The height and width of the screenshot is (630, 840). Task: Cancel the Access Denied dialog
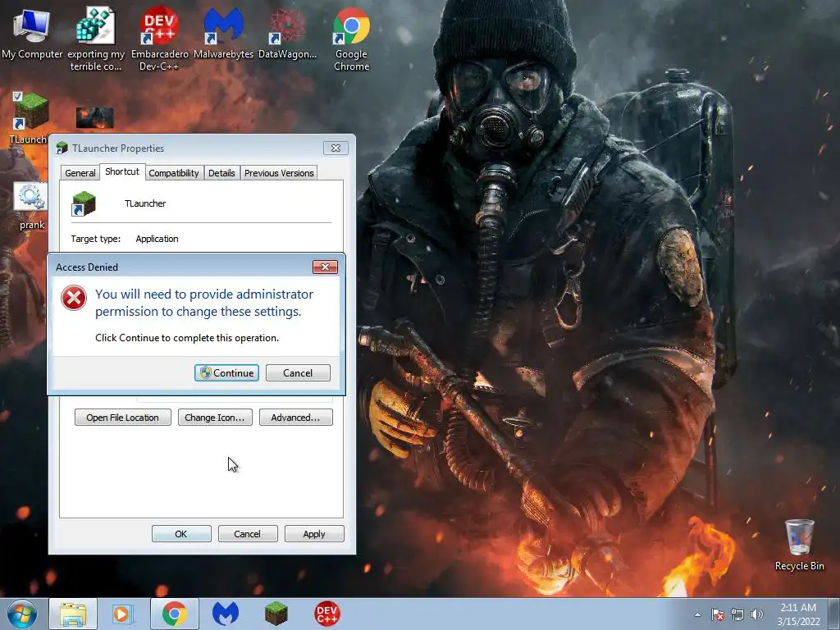tap(298, 373)
